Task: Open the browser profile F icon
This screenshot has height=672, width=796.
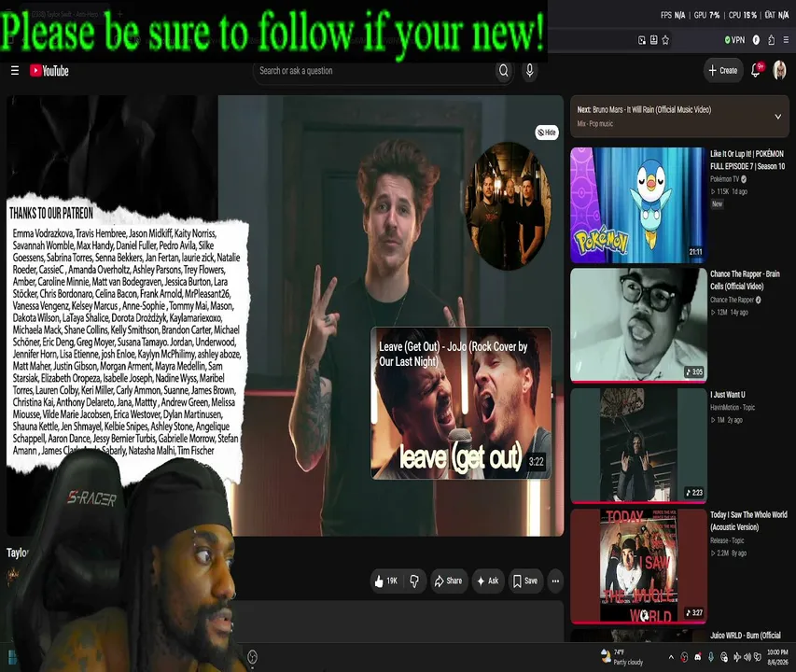Action: pos(756,40)
